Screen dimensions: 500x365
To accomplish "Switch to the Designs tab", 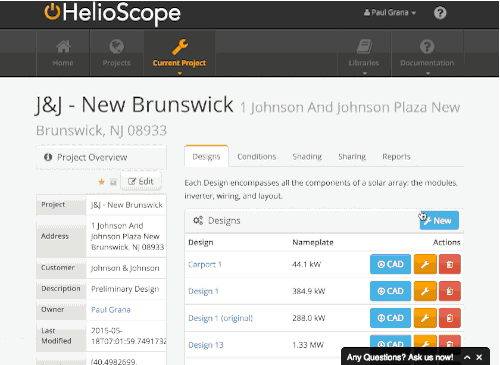I will (206, 156).
